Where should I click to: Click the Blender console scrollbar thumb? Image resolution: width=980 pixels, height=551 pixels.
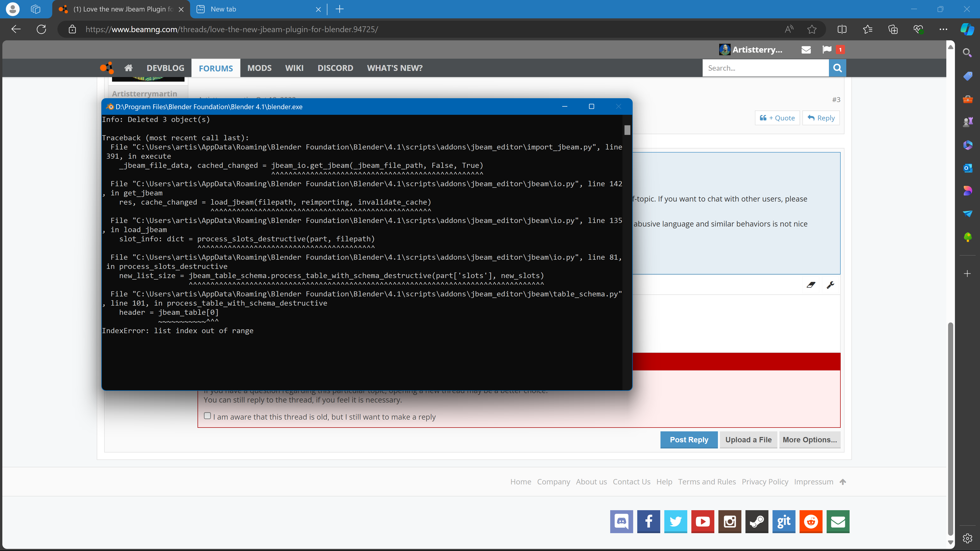(x=627, y=130)
